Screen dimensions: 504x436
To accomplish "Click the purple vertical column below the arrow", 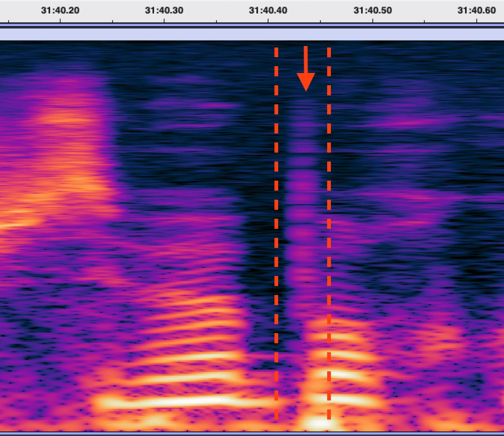I will tap(302, 209).
